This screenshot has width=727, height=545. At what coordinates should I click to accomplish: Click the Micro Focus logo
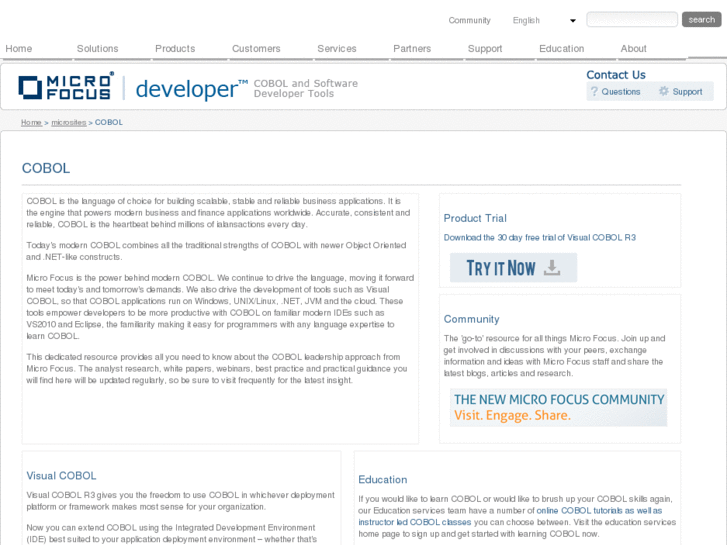pos(66,87)
